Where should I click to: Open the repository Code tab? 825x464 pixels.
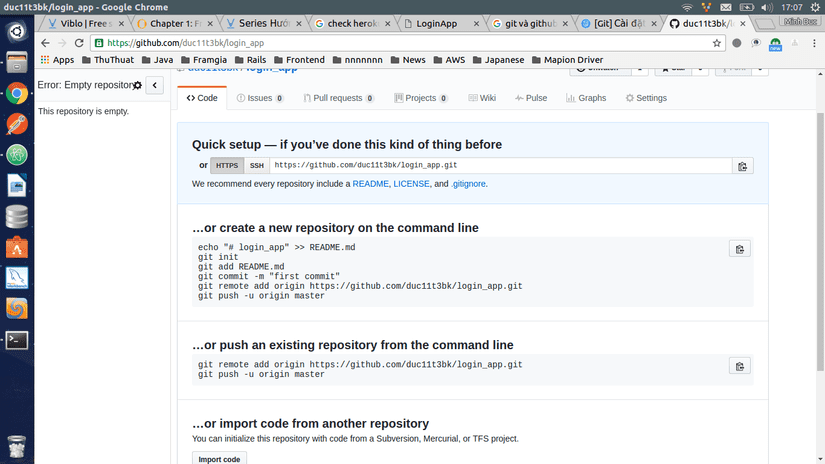tap(202, 98)
